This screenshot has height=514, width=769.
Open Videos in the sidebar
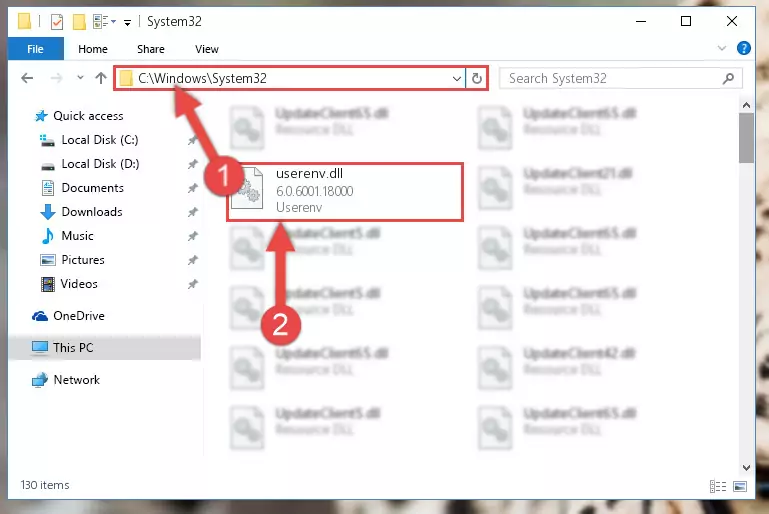[79, 284]
